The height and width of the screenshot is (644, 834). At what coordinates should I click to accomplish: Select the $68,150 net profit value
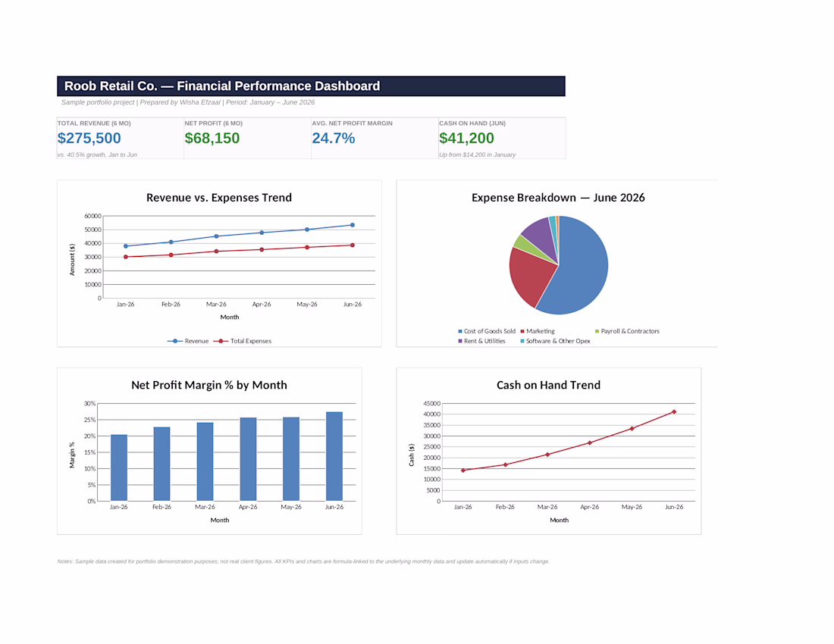pos(212,138)
